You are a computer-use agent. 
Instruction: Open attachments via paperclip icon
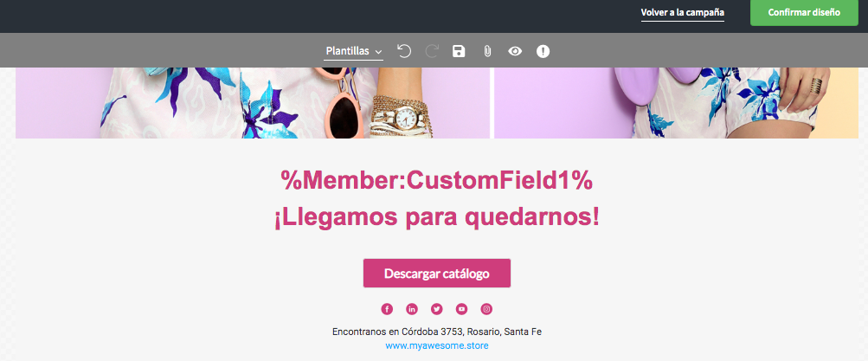pos(487,51)
